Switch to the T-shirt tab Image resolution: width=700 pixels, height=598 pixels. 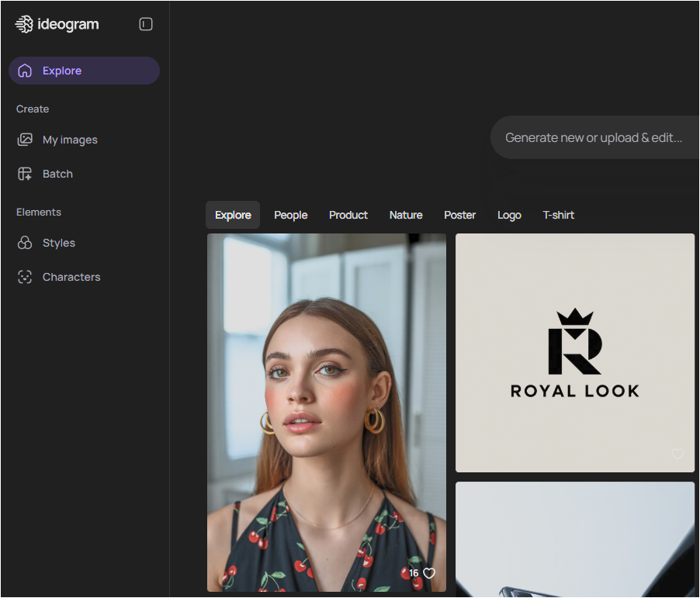(x=559, y=215)
